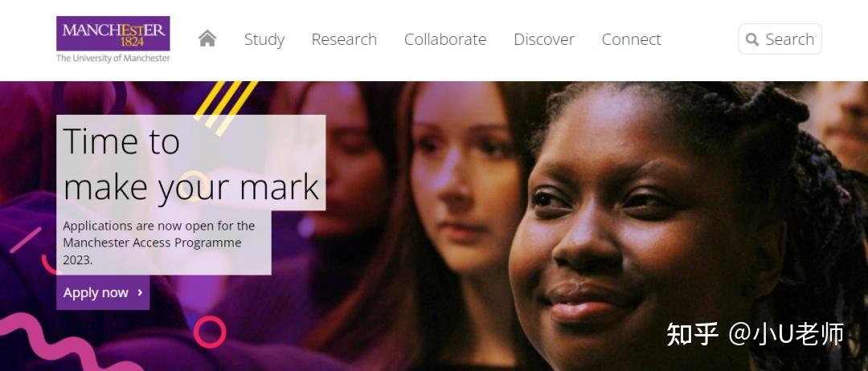Click the yellow diagonal stripes graphic
Image resolution: width=868 pixels, height=371 pixels.
point(225,108)
